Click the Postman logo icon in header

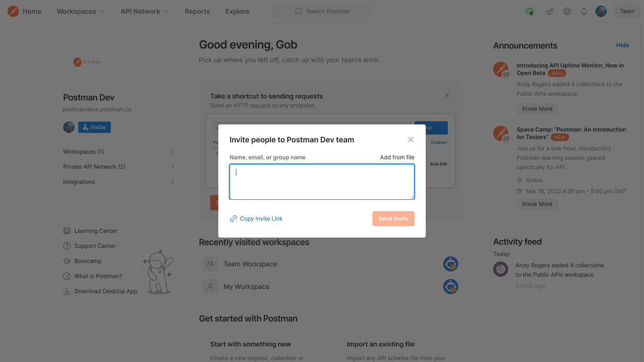click(x=13, y=11)
